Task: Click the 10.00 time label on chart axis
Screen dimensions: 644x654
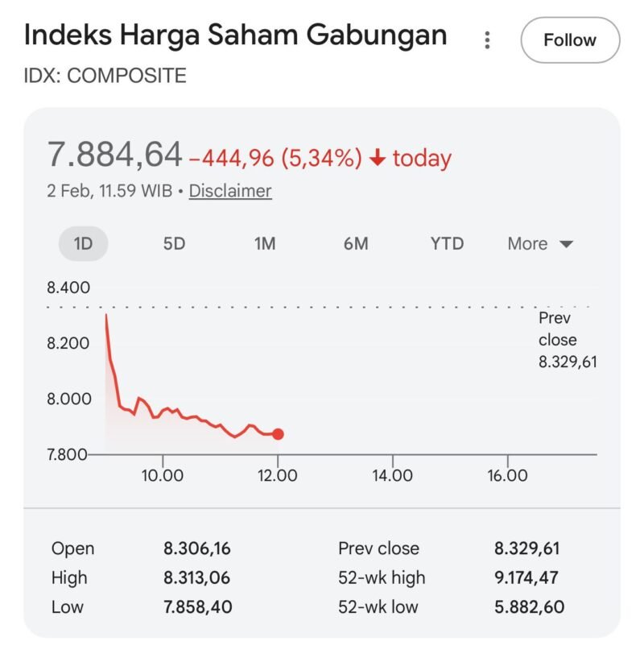Action: tap(163, 476)
